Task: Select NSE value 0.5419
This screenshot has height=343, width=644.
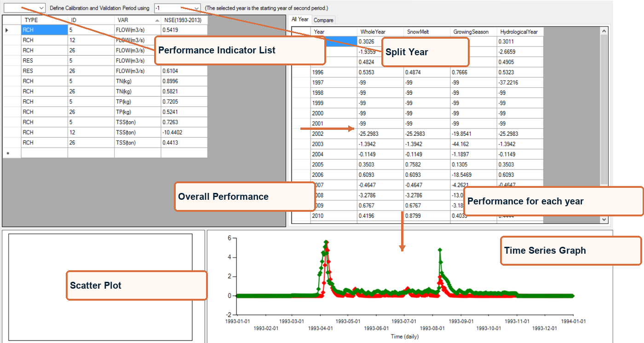Action: point(184,30)
